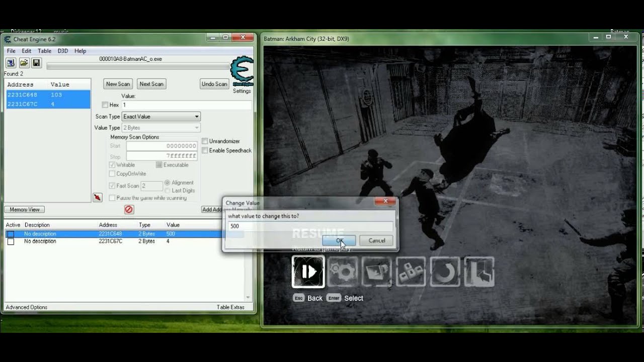Open a cheat table file icon
This screenshot has width=644, height=362.
(24, 63)
